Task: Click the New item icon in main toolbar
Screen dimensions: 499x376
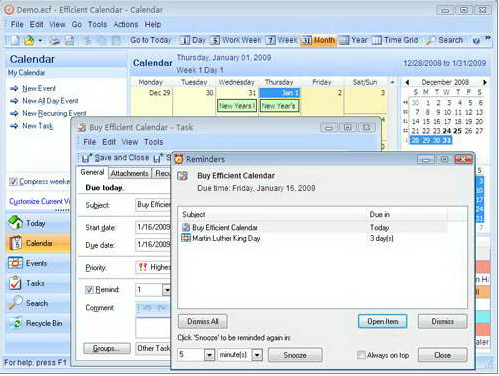Action: (15, 40)
